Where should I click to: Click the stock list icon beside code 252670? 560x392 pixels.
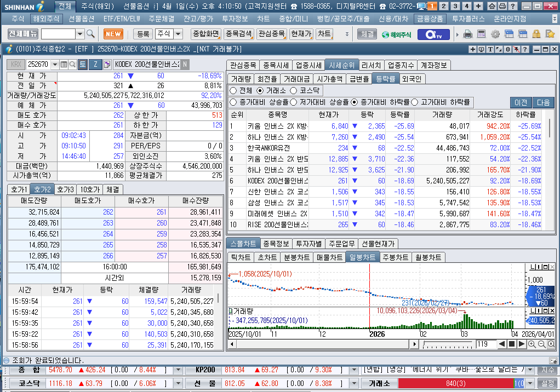pos(64,65)
